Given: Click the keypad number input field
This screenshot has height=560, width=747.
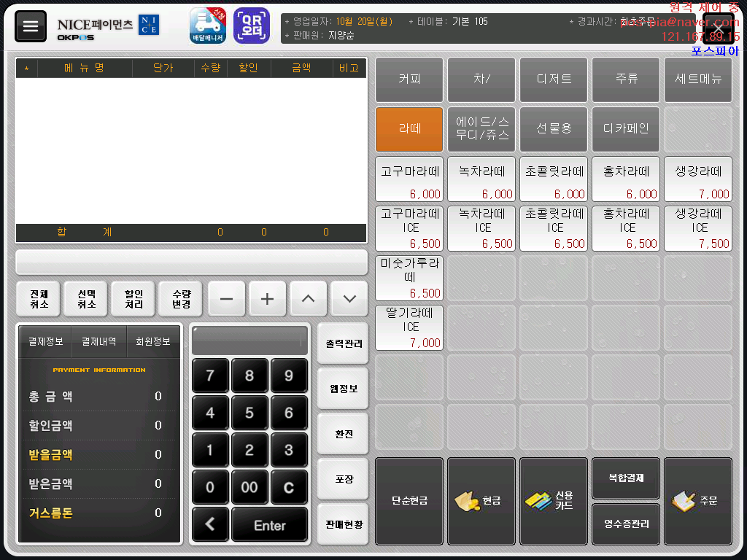Looking at the screenshot, I should [x=249, y=341].
